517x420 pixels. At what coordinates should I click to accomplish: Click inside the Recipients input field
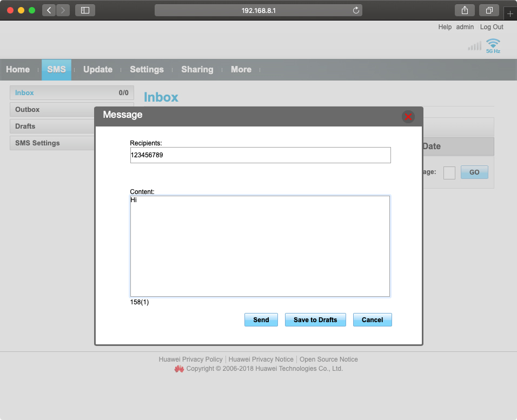point(260,155)
